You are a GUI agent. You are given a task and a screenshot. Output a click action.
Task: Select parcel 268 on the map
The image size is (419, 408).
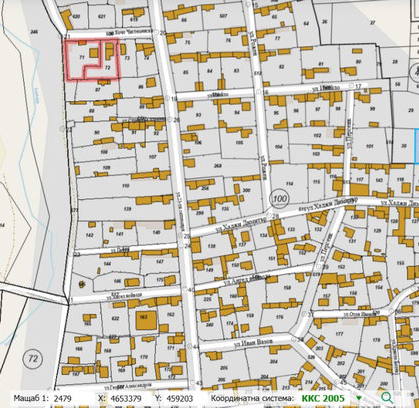pos(217,165)
